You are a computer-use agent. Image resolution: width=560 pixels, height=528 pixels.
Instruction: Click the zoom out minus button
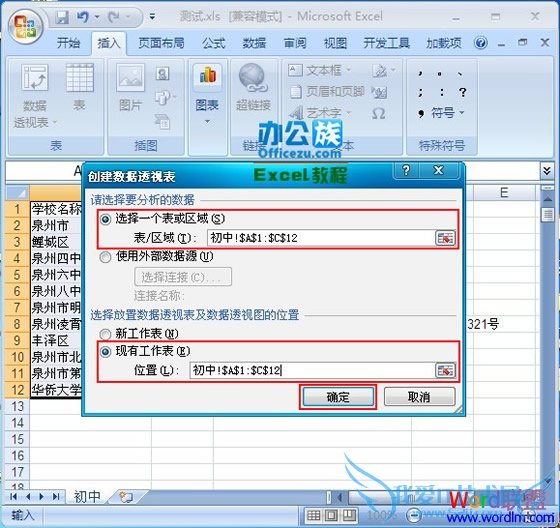tap(414, 515)
